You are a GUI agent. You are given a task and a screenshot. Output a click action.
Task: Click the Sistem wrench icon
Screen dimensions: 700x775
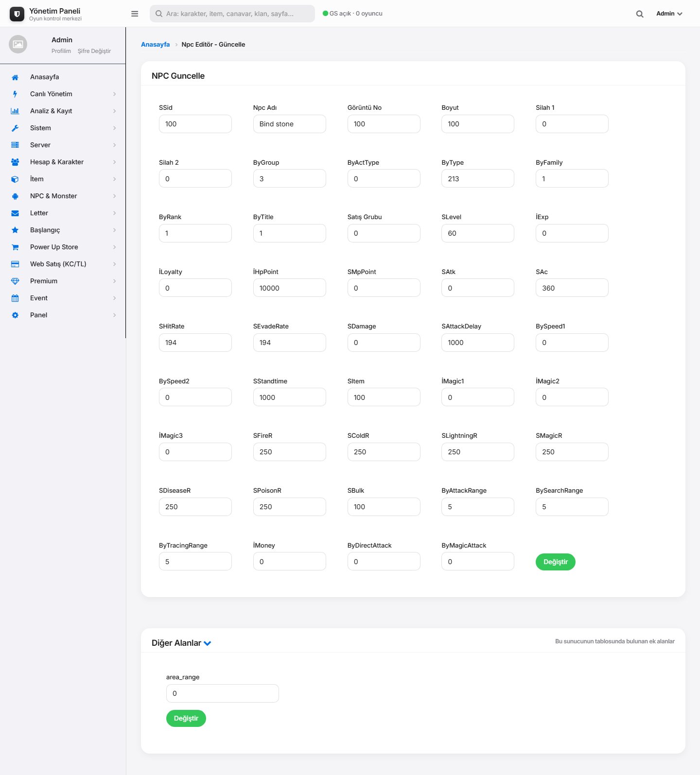15,128
